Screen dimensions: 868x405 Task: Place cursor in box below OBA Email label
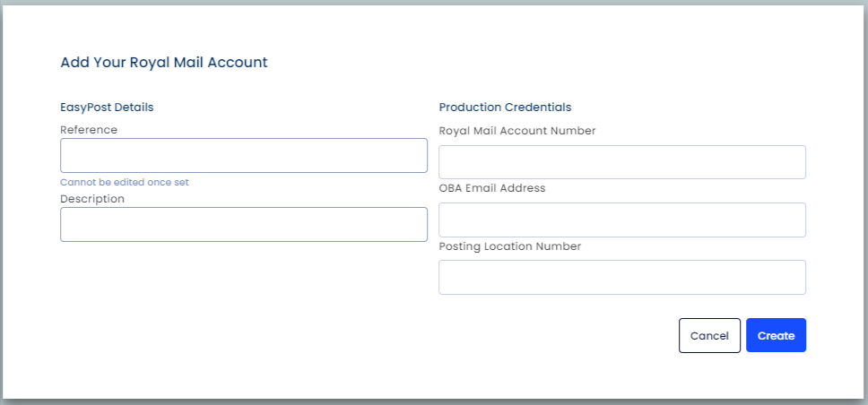622,220
